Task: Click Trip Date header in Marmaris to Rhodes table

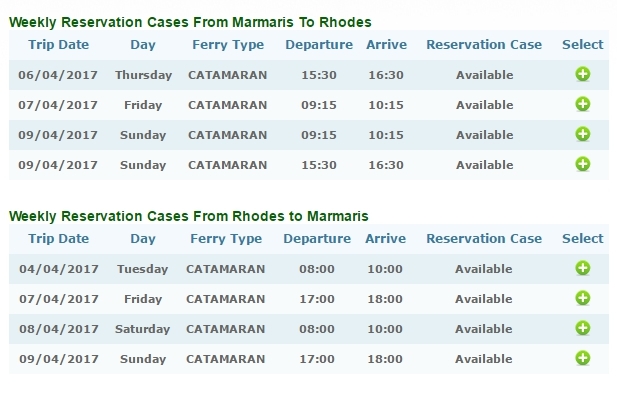Action: [x=59, y=44]
